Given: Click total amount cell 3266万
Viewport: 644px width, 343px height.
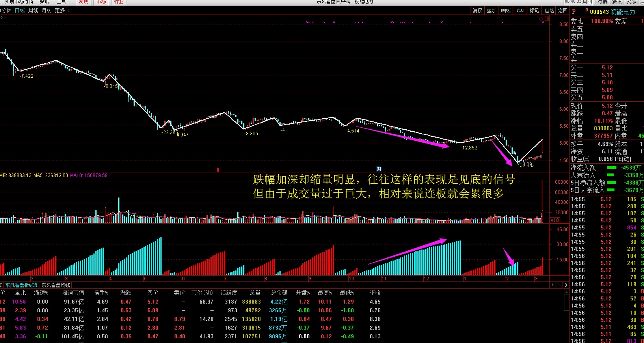Looking at the screenshot, I should [x=278, y=310].
